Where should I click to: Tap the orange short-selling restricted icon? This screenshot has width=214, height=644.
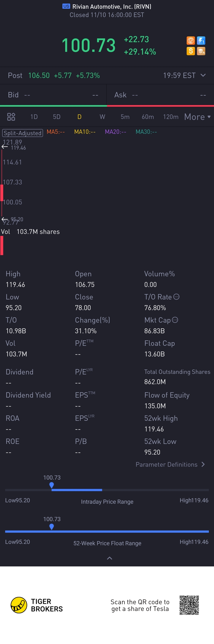pyautogui.click(x=191, y=41)
